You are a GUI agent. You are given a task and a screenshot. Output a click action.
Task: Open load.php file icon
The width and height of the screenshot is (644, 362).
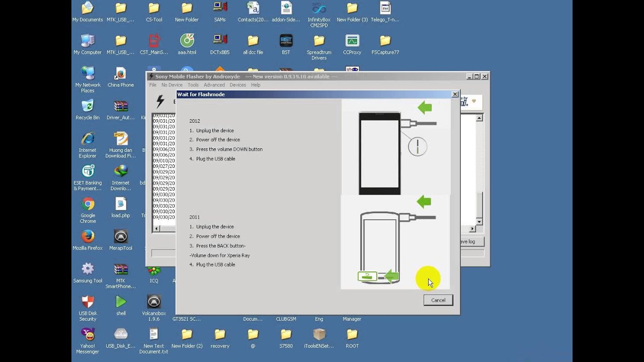pos(121,208)
